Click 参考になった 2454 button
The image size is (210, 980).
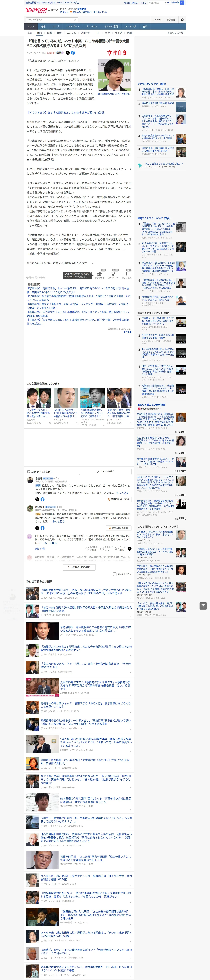119,499
